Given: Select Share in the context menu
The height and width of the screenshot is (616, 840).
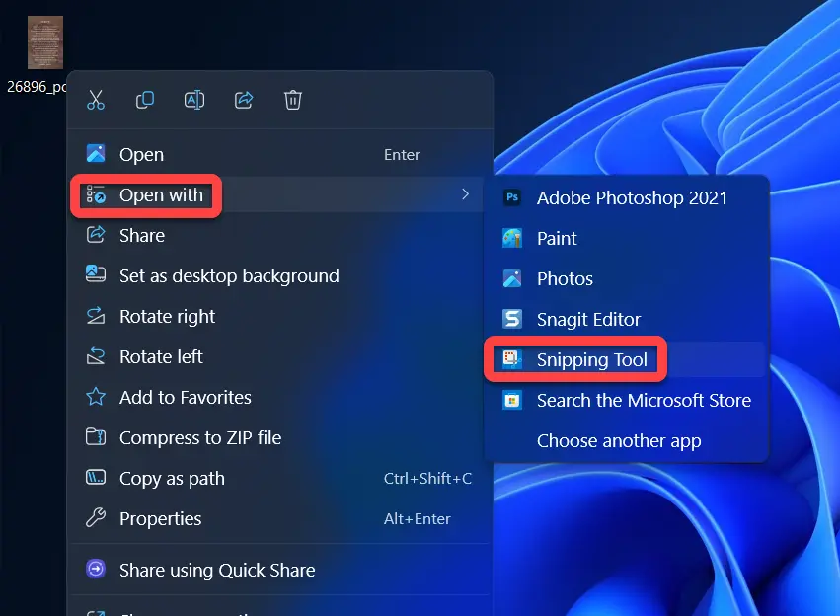Looking at the screenshot, I should tap(279, 235).
